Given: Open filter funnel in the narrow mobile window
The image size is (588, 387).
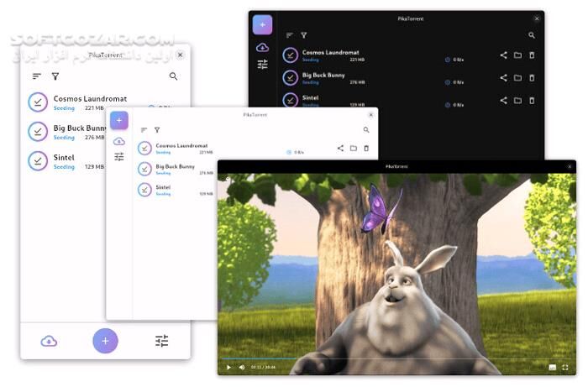Looking at the screenshot, I should point(55,76).
